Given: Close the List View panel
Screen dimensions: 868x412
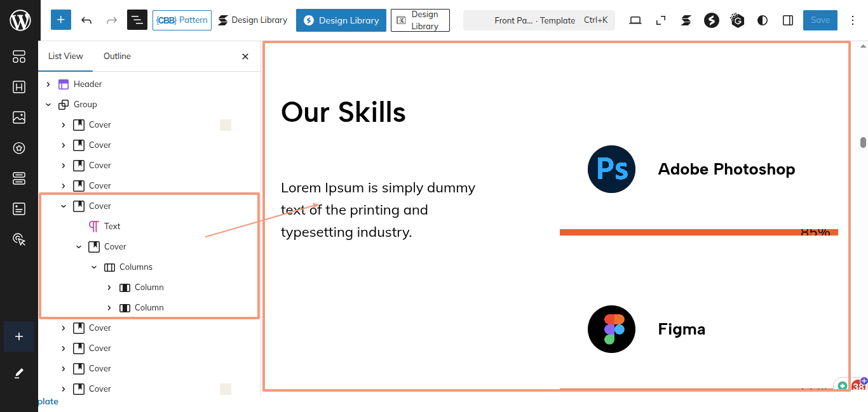Looking at the screenshot, I should pyautogui.click(x=245, y=56).
